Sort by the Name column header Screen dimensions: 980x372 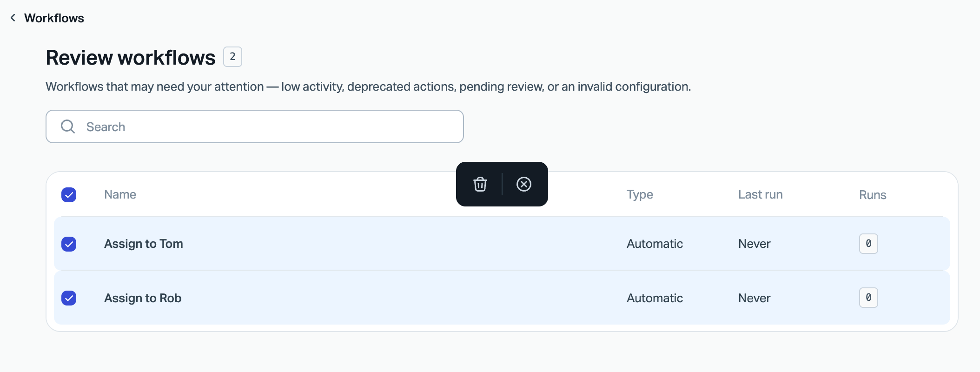[x=120, y=194]
